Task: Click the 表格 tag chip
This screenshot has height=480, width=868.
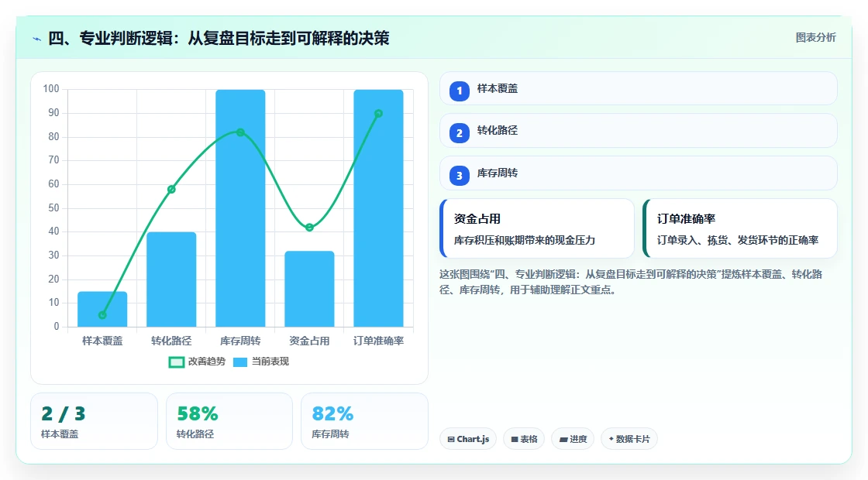Action: [524, 439]
